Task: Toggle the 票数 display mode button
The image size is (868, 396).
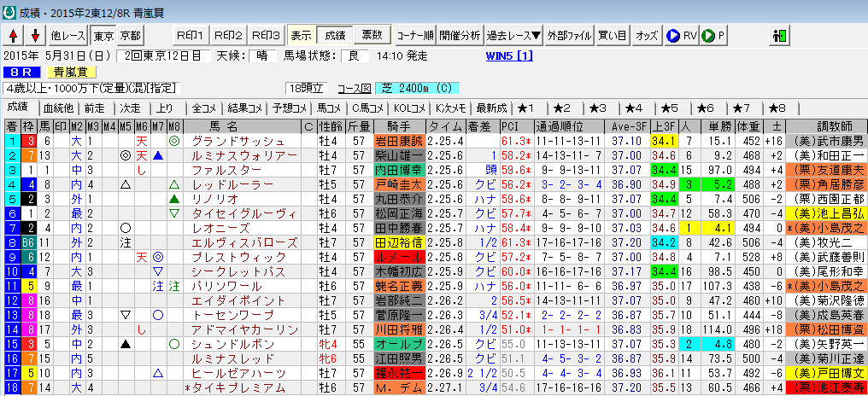Action: point(372,36)
